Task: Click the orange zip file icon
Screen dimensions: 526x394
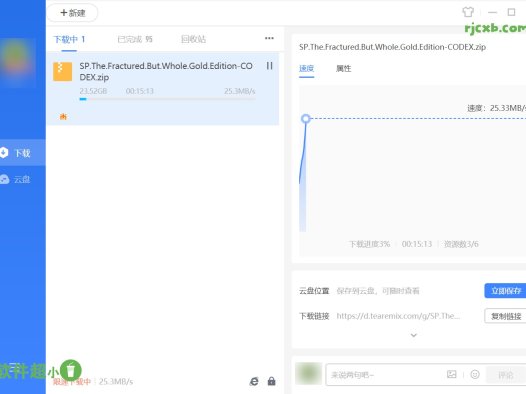Action: 62,71
